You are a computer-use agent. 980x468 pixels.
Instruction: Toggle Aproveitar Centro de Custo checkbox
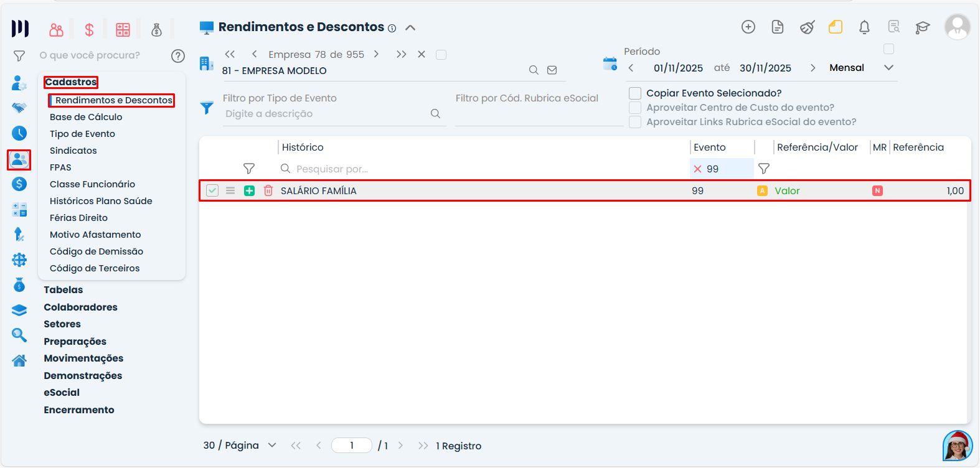pos(635,108)
